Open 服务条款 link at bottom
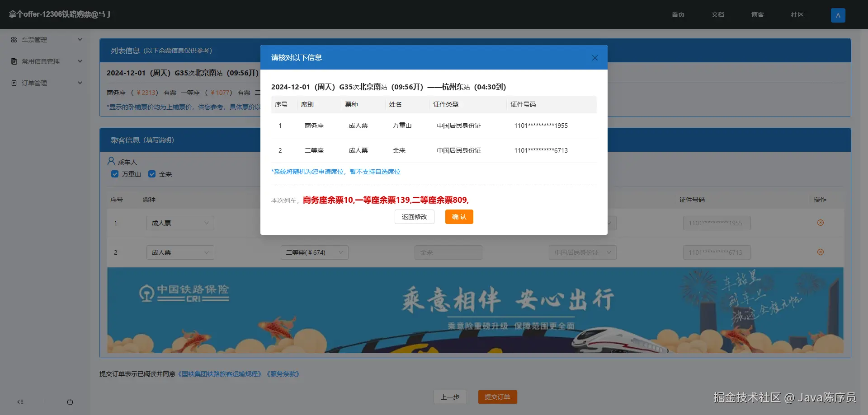The image size is (868, 415). pyautogui.click(x=283, y=374)
